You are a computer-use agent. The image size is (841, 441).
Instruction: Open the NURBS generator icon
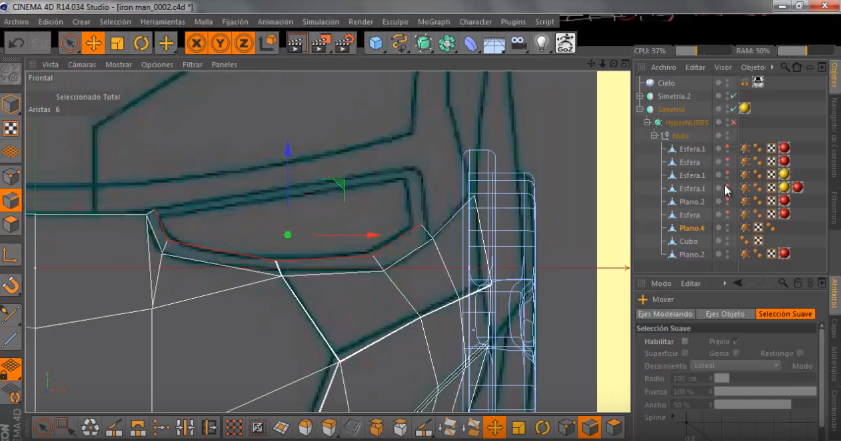(423, 43)
